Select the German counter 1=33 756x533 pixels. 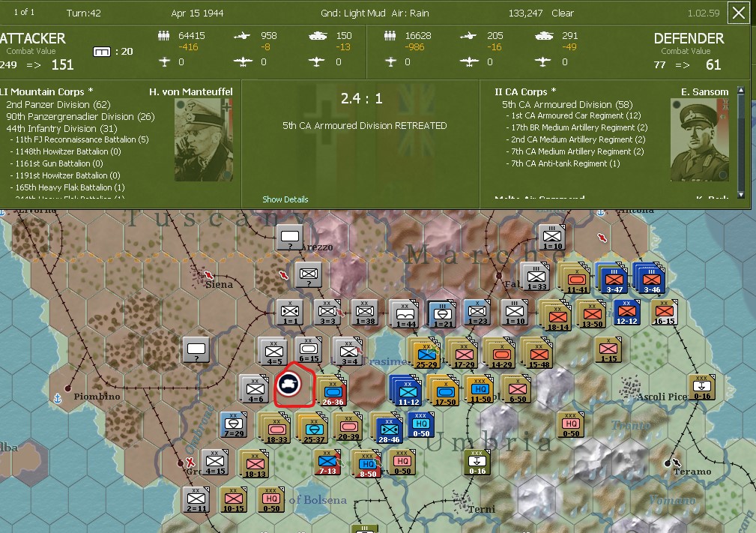pyautogui.click(x=536, y=277)
